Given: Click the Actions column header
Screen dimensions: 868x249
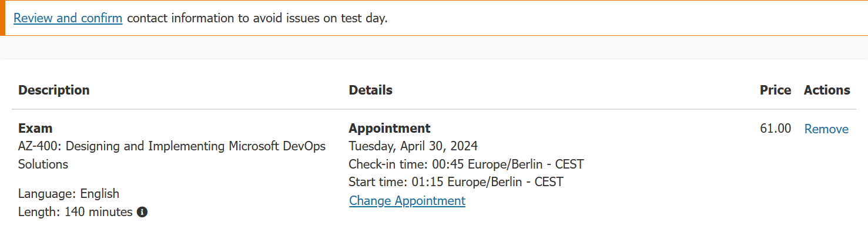Looking at the screenshot, I should (x=826, y=90).
